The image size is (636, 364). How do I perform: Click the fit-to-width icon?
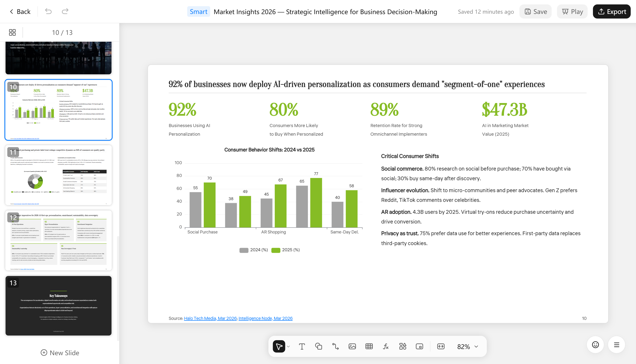(x=441, y=346)
